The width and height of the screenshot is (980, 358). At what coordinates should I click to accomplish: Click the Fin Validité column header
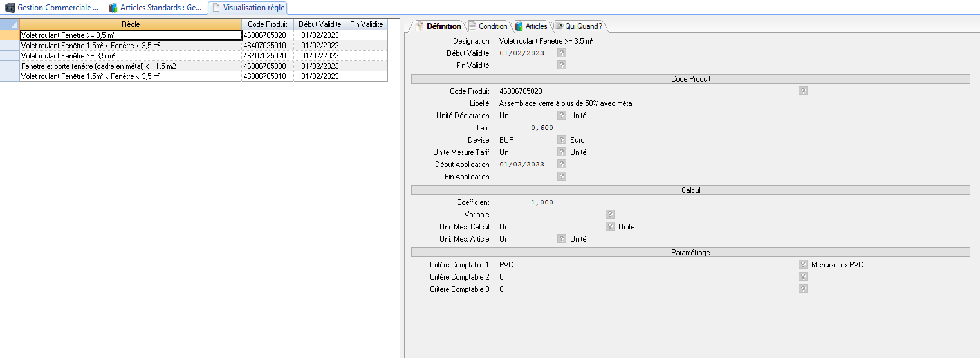point(366,24)
